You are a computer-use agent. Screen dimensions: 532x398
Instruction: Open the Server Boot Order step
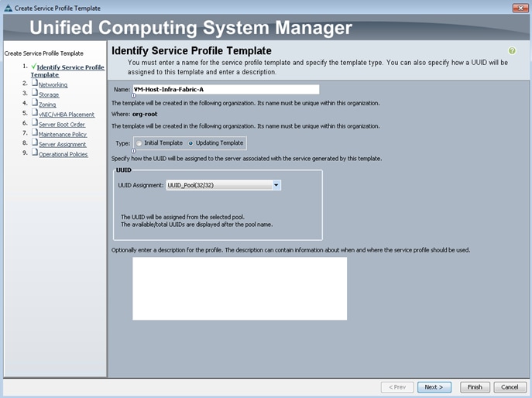point(62,125)
